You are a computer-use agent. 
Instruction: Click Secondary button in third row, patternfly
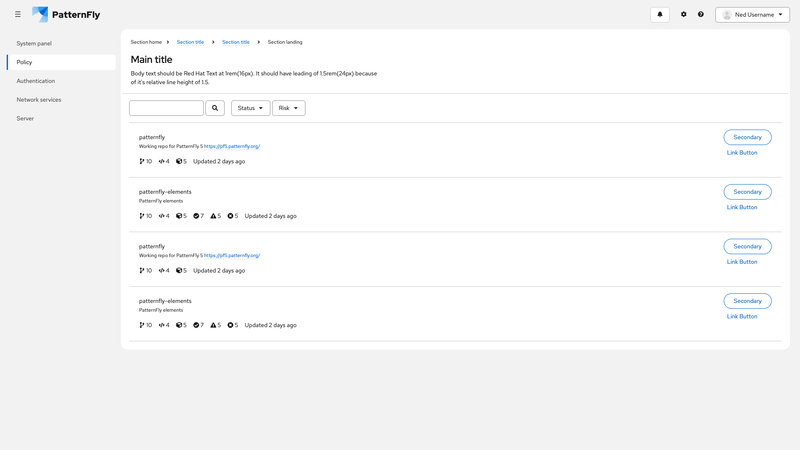(747, 246)
